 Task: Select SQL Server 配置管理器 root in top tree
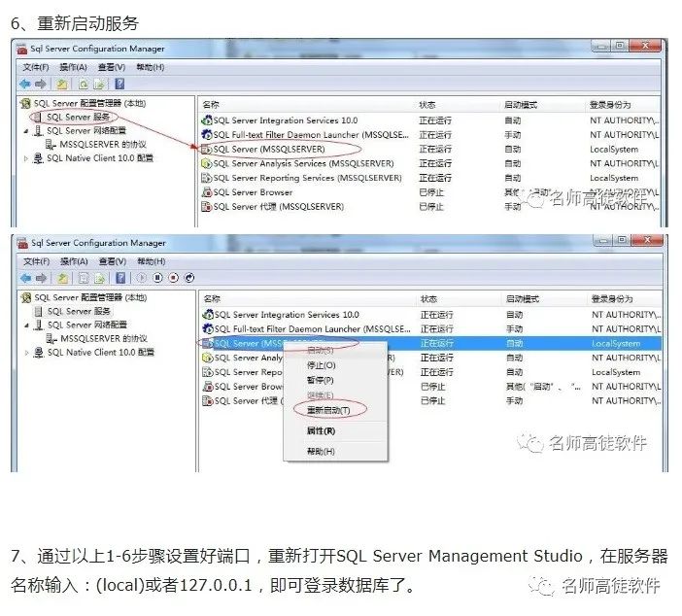[x=89, y=103]
